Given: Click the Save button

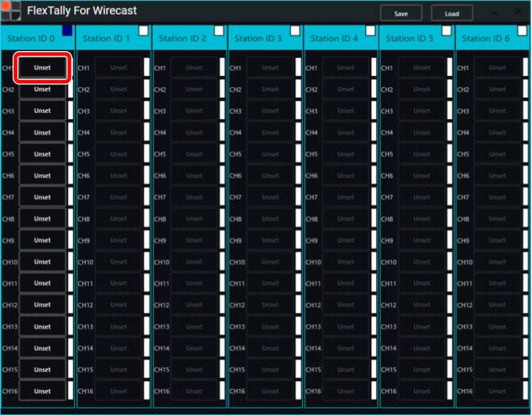Looking at the screenshot, I should (401, 13).
